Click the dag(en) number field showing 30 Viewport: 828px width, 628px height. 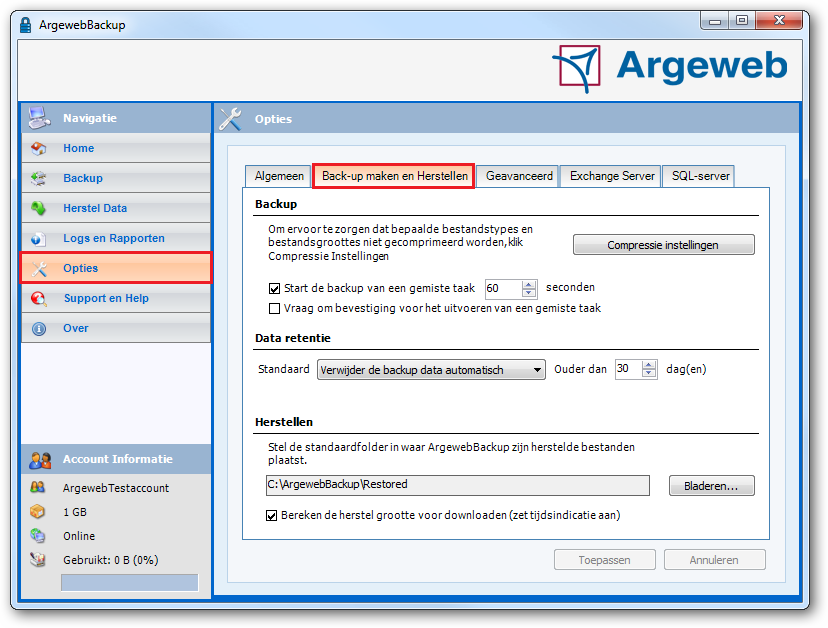(628, 369)
